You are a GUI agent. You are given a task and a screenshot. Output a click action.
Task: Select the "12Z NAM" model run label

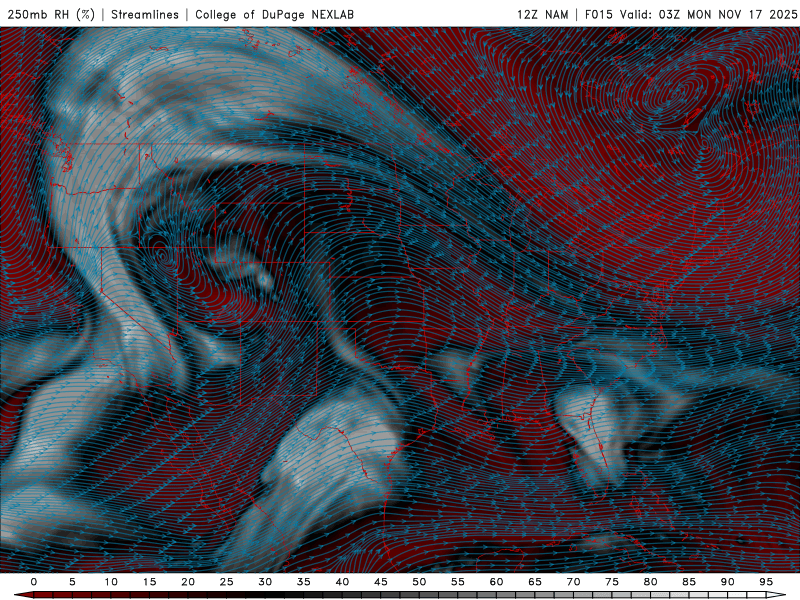(x=542, y=14)
